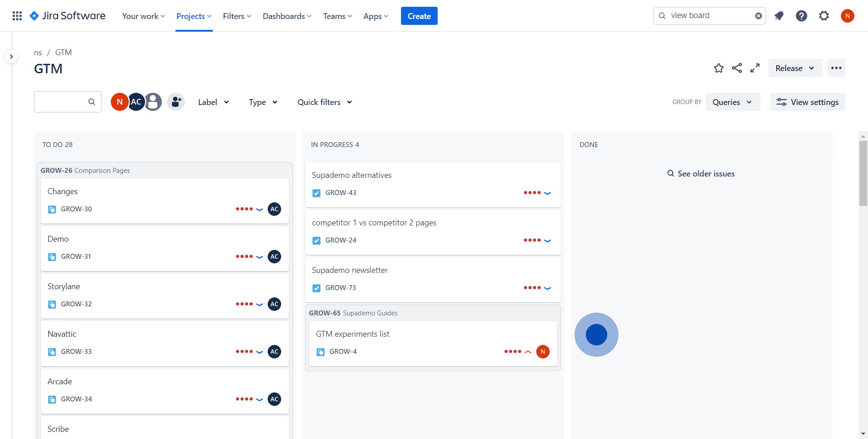Enter full screen mode
The width and height of the screenshot is (868, 439).
point(755,68)
